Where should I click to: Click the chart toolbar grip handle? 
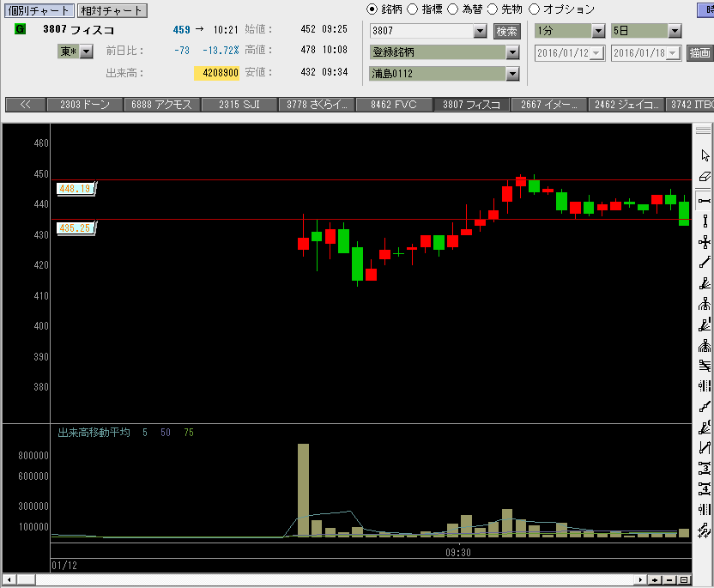point(703,130)
